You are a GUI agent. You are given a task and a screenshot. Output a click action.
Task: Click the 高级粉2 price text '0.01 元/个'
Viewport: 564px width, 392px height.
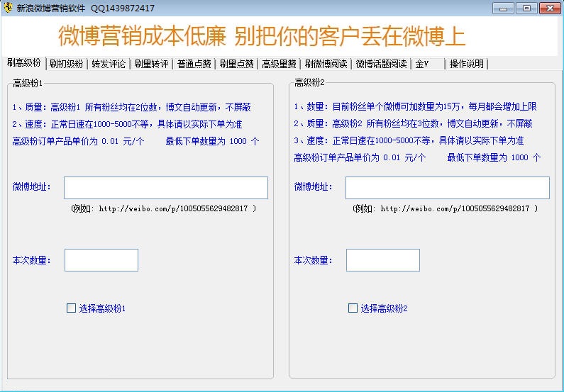(x=404, y=157)
